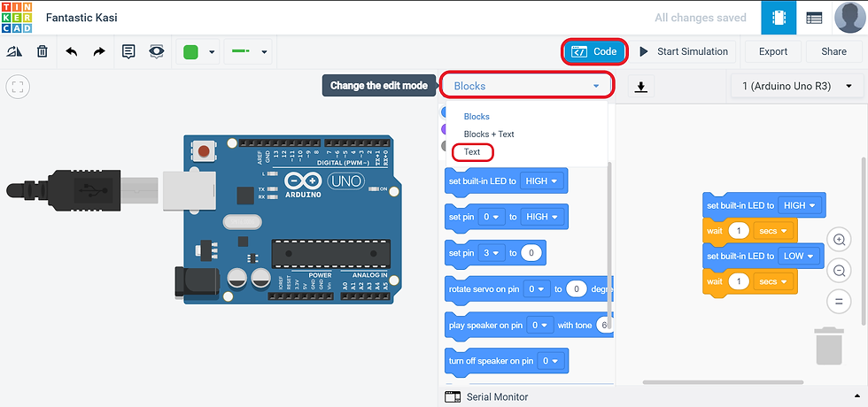Open pin dropdown in play speaker block
This screenshot has width=868, height=407.
click(541, 326)
